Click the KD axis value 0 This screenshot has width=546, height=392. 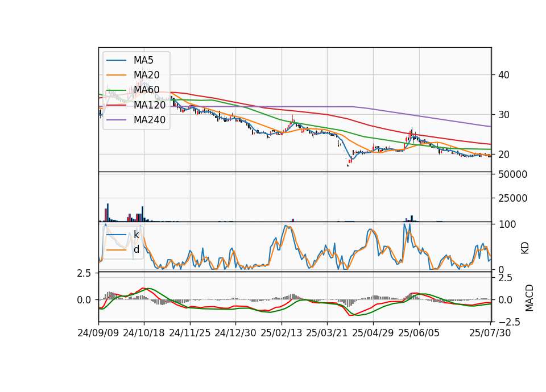(501, 269)
